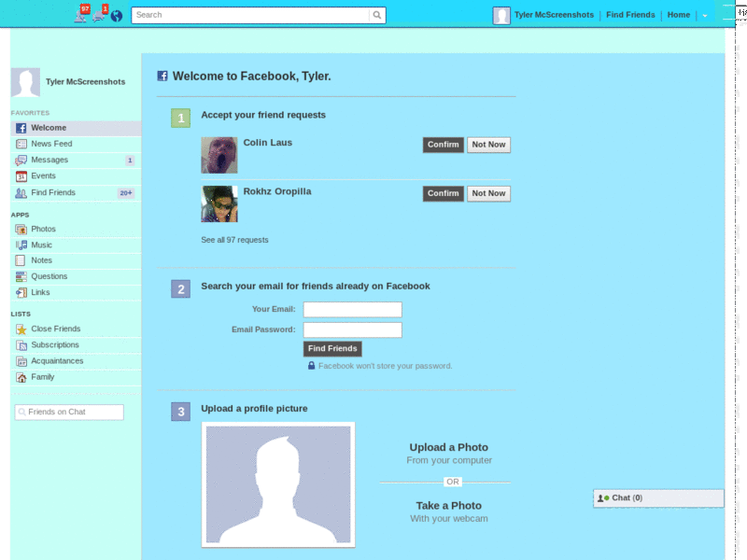The width and height of the screenshot is (747, 560).
Task: Open messages icon with 1 badge
Action: (x=100, y=14)
